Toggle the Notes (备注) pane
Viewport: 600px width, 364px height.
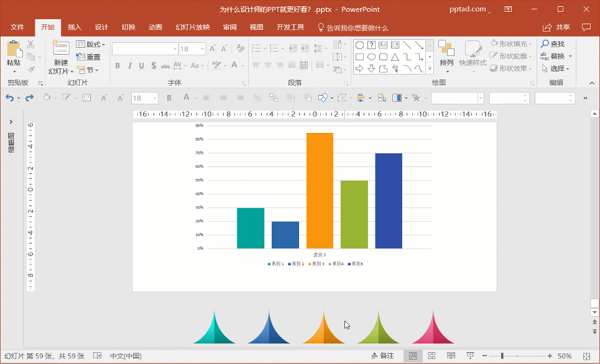(x=382, y=356)
